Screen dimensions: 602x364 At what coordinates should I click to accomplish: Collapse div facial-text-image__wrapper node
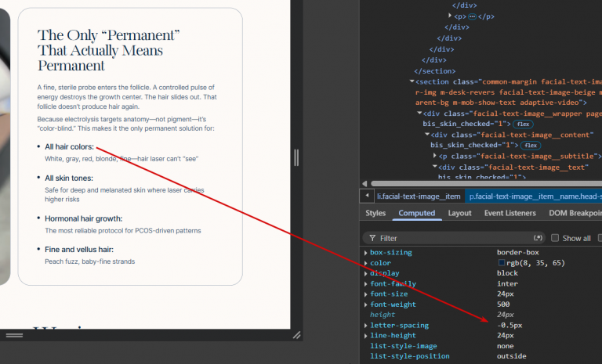(x=419, y=114)
